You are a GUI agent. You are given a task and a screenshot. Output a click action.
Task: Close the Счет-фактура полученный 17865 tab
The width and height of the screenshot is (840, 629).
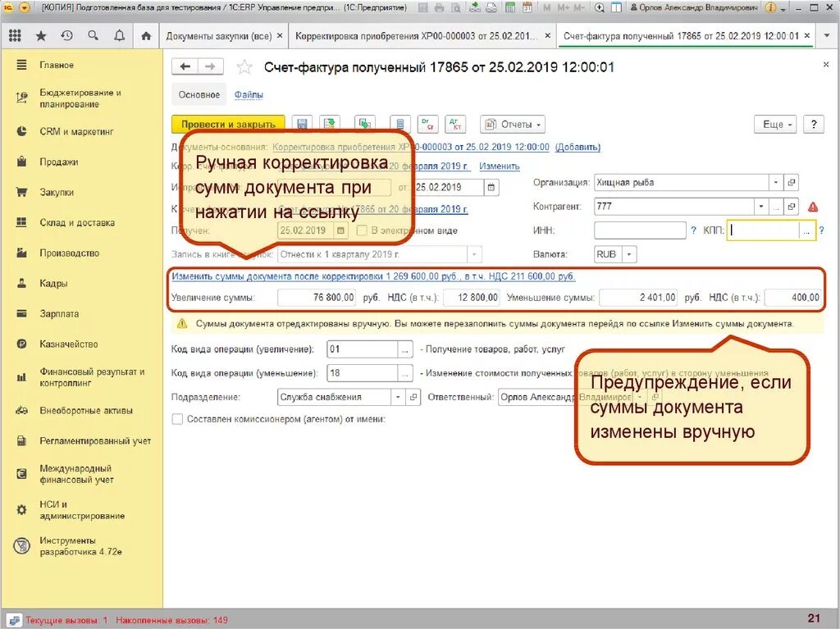(x=807, y=36)
